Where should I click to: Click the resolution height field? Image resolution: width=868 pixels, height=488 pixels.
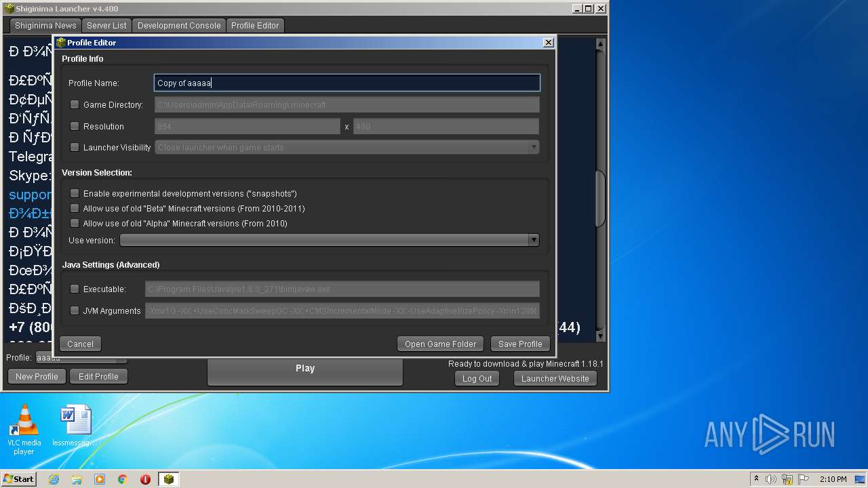[446, 126]
